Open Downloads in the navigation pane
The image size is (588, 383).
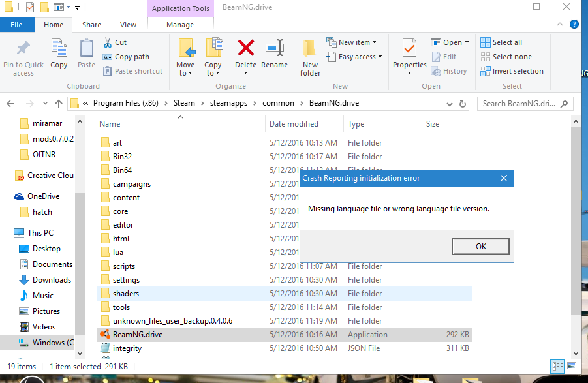coord(45,280)
